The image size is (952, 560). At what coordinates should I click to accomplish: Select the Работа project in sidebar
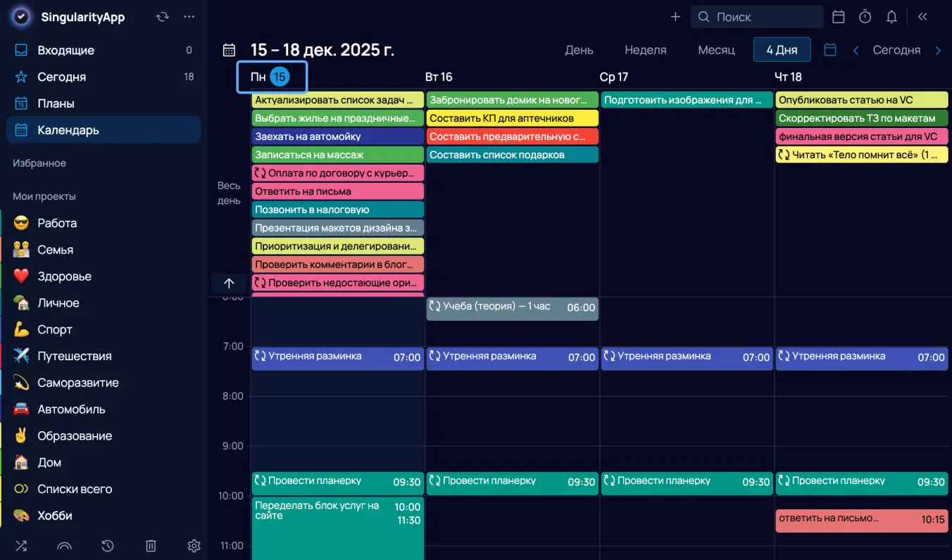pos(57,223)
